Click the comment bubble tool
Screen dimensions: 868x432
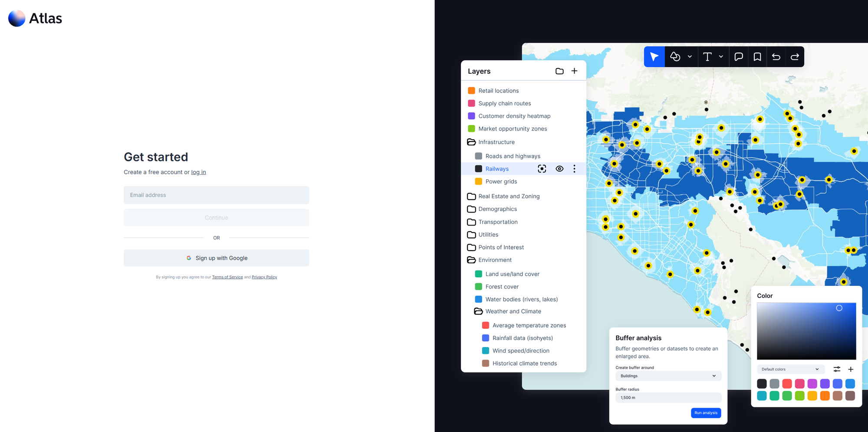pos(739,57)
